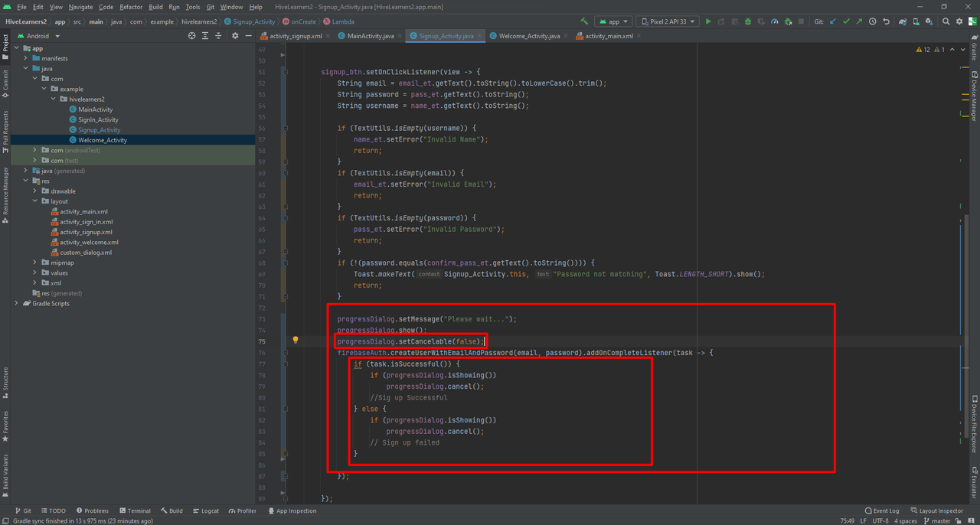Open the Device Manager toolbar icon
The image size is (980, 525).
[x=916, y=21]
